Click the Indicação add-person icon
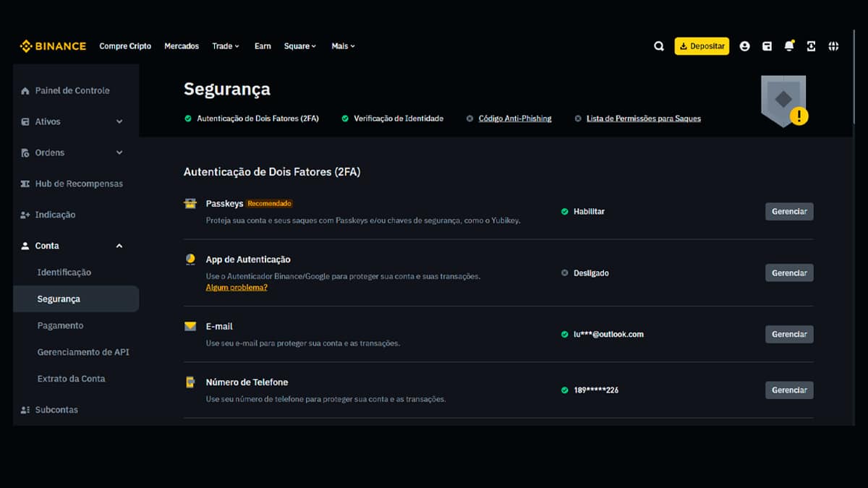The width and height of the screenshot is (868, 488). pyautogui.click(x=25, y=215)
